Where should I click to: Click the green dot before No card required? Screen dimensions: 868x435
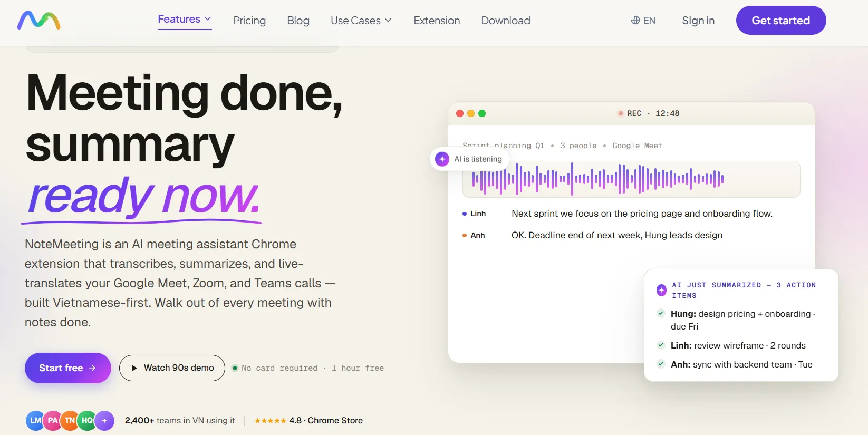click(235, 368)
